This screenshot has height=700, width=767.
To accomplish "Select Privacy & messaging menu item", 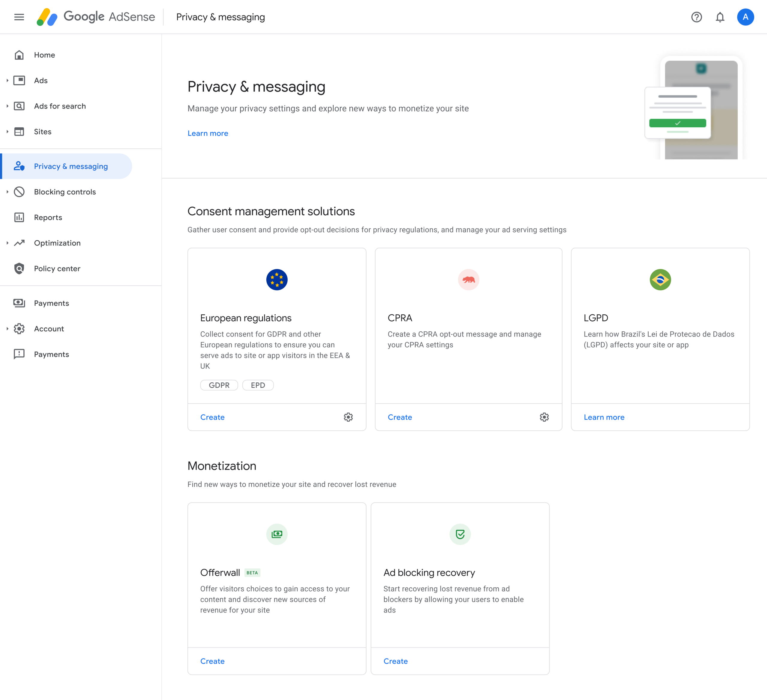I will tap(71, 166).
